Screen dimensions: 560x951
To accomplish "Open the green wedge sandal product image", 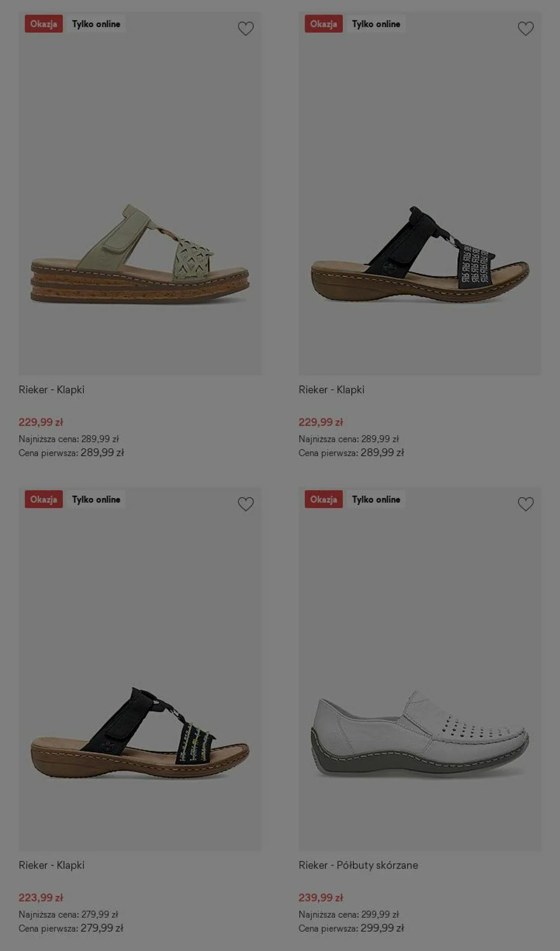I will click(x=140, y=194).
